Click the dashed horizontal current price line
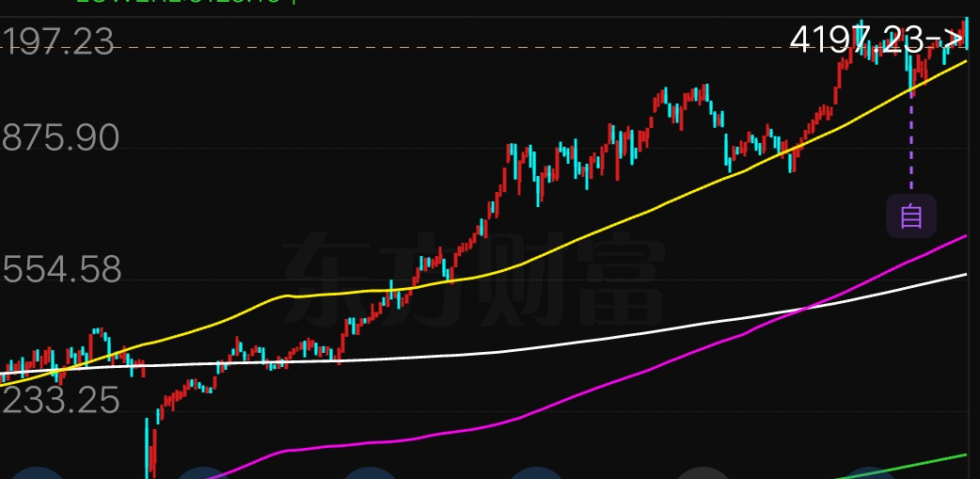 [470, 47]
